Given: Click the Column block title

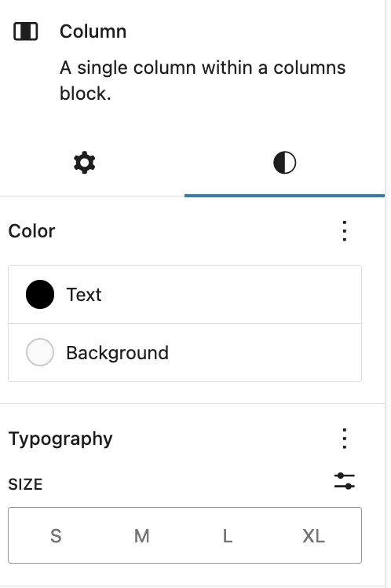Looking at the screenshot, I should [x=93, y=31].
